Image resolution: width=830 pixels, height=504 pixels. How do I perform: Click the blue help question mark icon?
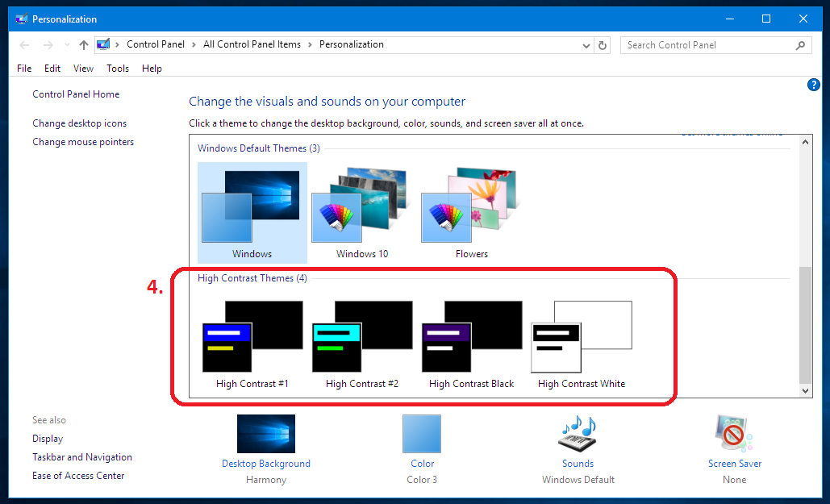(x=813, y=84)
